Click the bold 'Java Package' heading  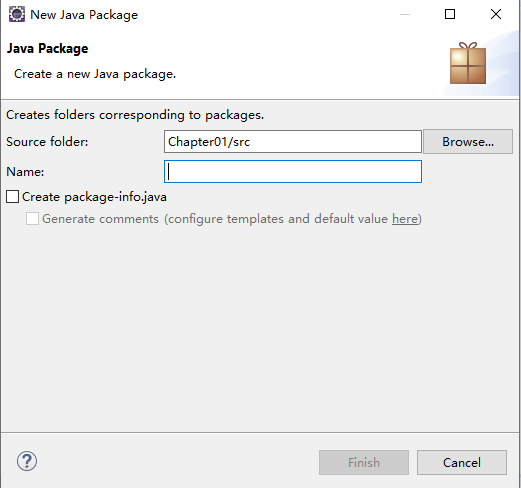[x=48, y=49]
